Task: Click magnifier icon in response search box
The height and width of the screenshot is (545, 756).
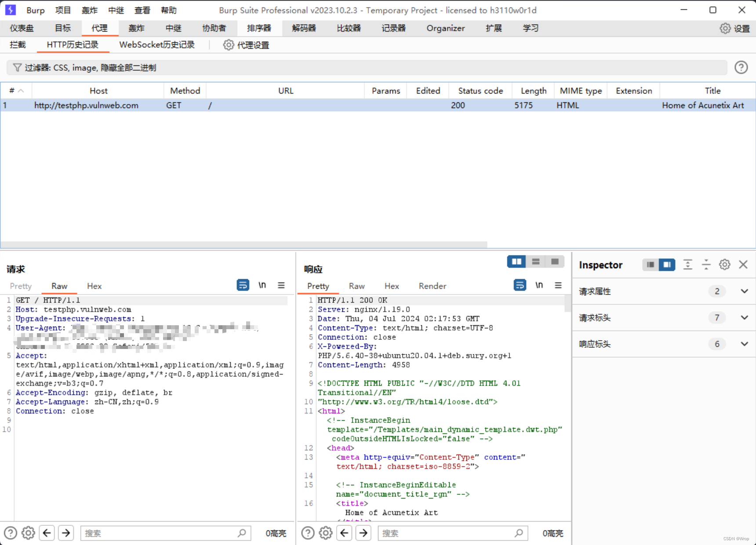Action: [519, 533]
